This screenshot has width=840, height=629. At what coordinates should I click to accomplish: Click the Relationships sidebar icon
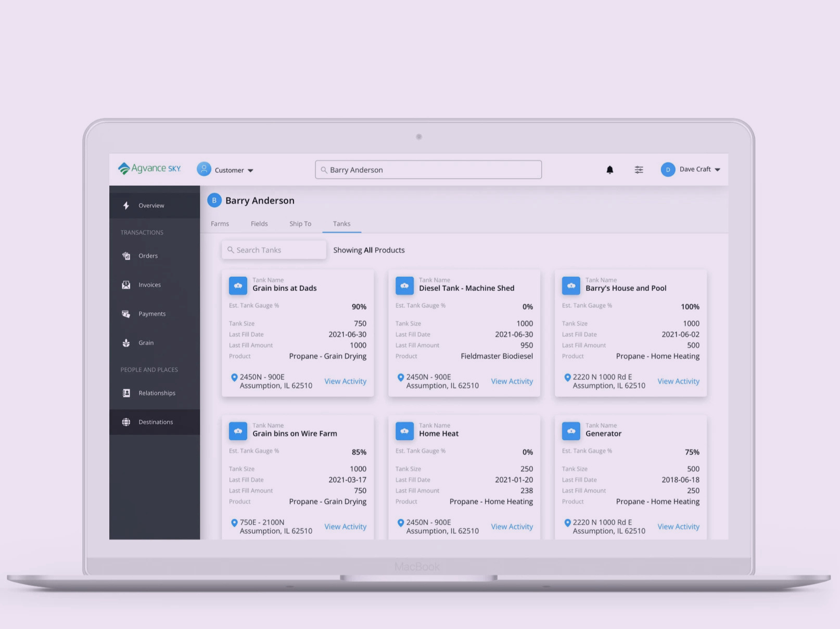coord(126,393)
